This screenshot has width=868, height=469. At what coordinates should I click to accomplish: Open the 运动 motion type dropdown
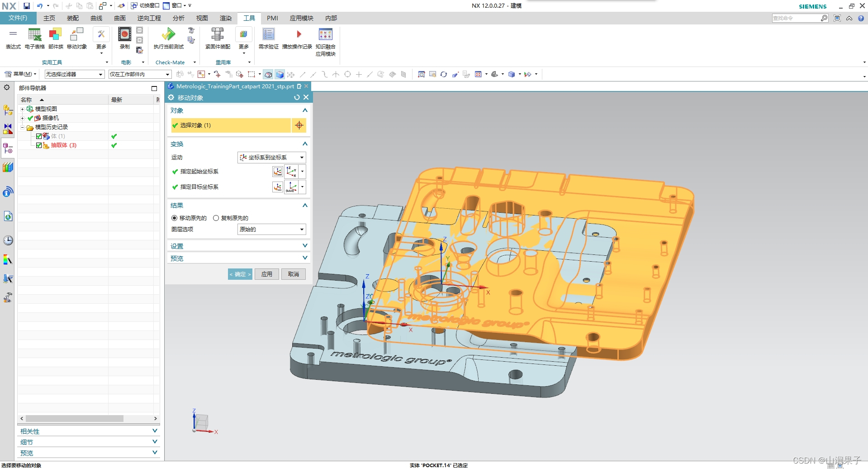pyautogui.click(x=271, y=158)
